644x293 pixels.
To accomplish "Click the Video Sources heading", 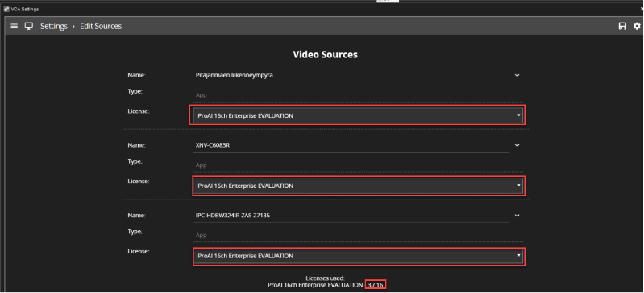I will click(x=326, y=54).
